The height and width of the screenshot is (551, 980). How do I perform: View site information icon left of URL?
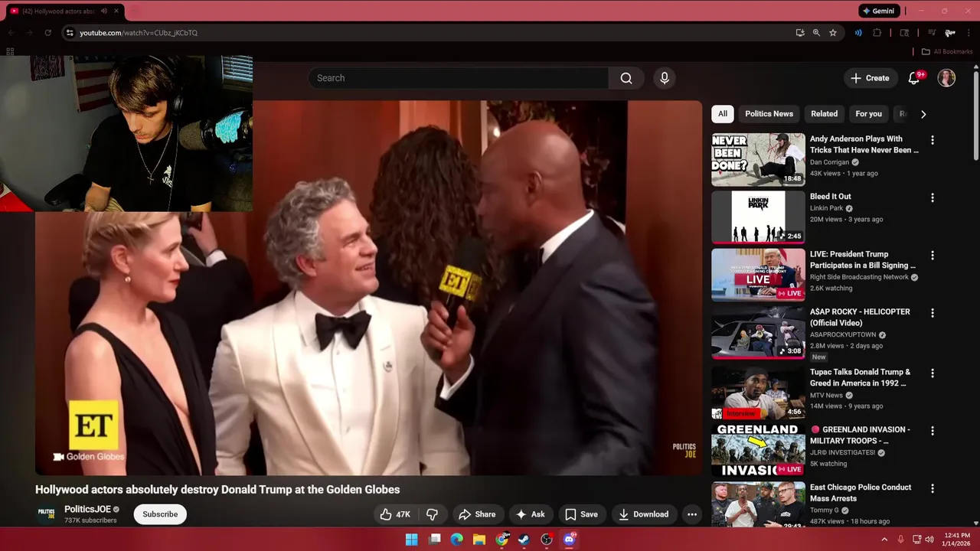pyautogui.click(x=70, y=33)
